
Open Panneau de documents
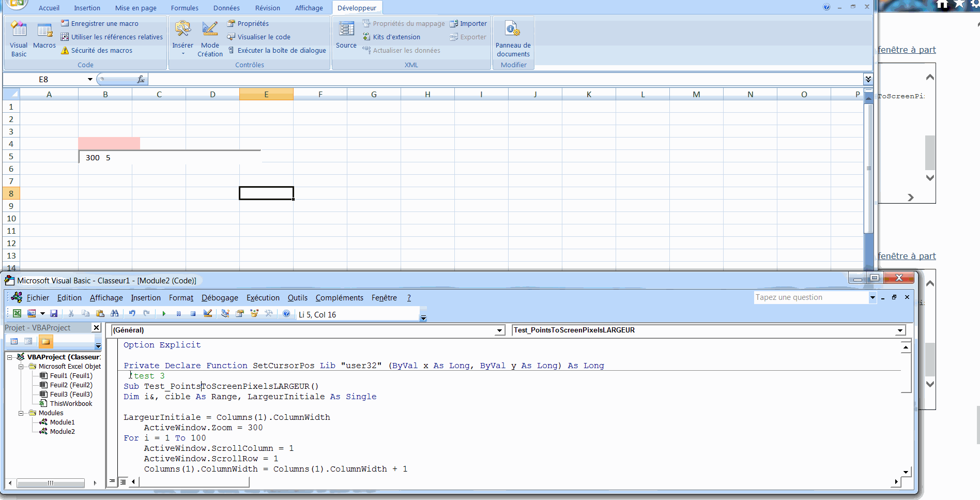pos(513,39)
